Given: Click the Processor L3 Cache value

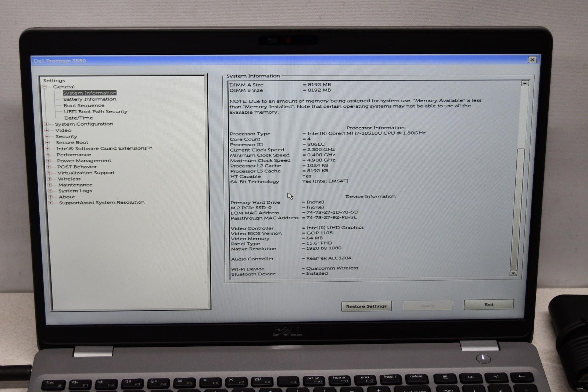Looking at the screenshot, I should (318, 171).
